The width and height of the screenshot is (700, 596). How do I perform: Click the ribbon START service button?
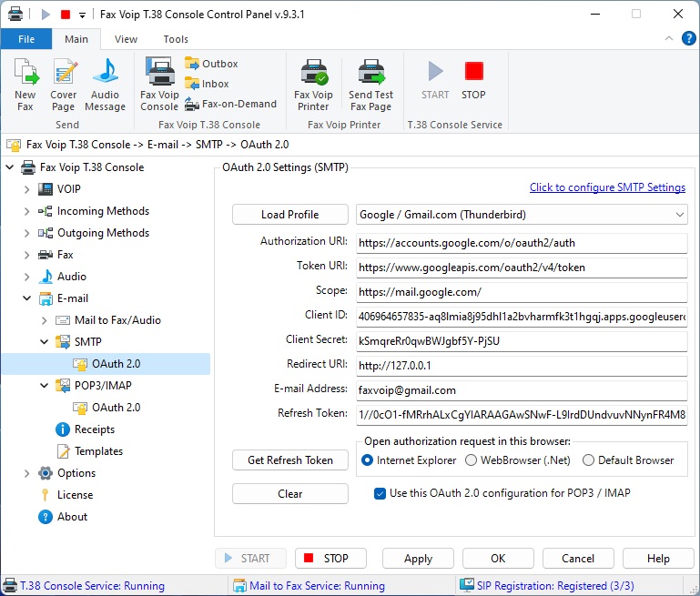pos(435,80)
